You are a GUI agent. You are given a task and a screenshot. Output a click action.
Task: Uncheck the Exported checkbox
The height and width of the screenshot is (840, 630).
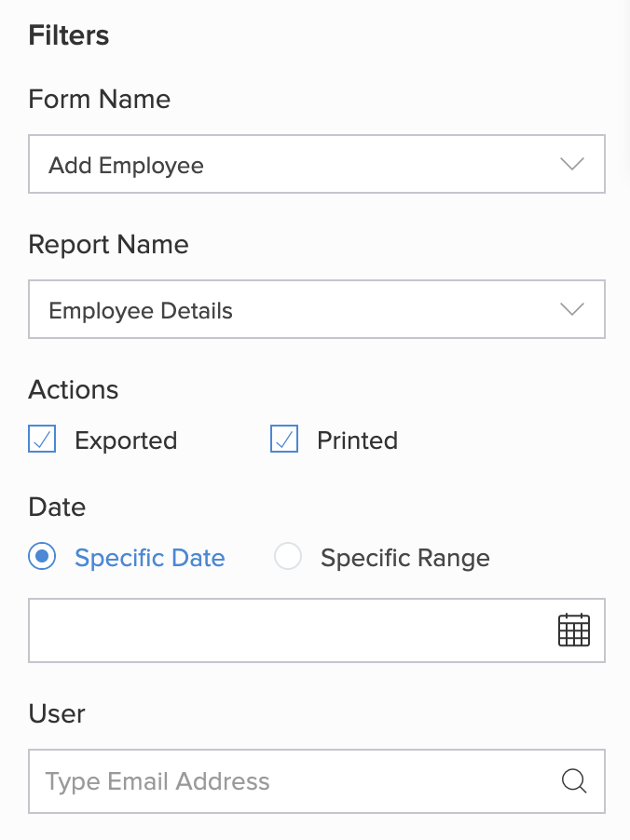tap(43, 440)
